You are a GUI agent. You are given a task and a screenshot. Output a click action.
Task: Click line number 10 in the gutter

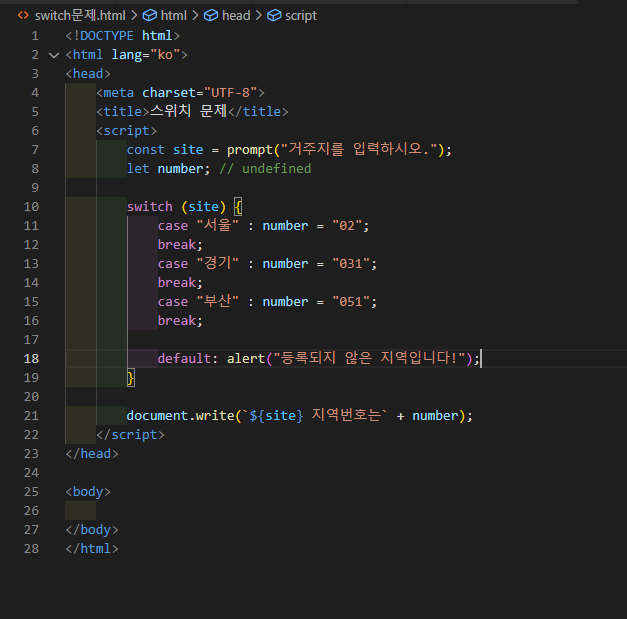32,207
